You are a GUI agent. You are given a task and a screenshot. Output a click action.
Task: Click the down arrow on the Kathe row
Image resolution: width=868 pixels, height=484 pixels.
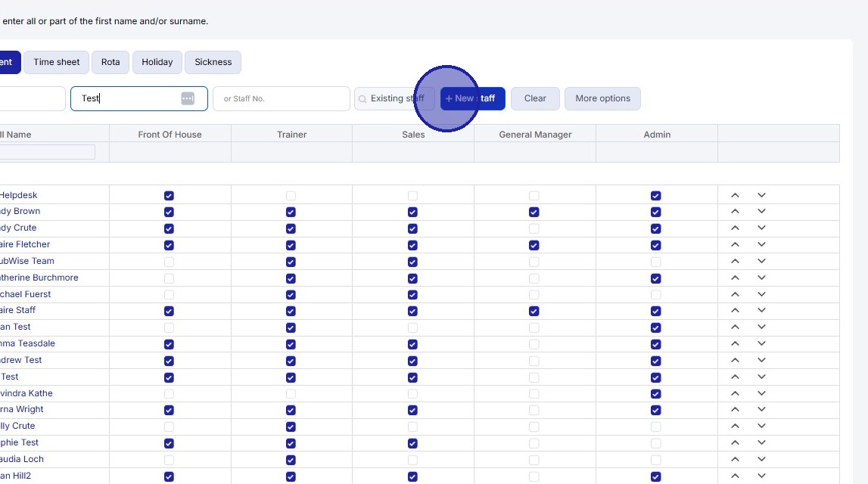point(761,393)
